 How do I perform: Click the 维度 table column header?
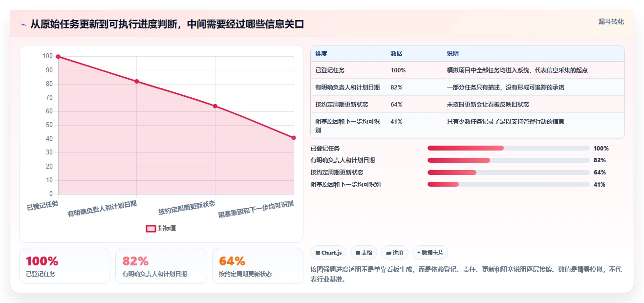click(x=321, y=54)
